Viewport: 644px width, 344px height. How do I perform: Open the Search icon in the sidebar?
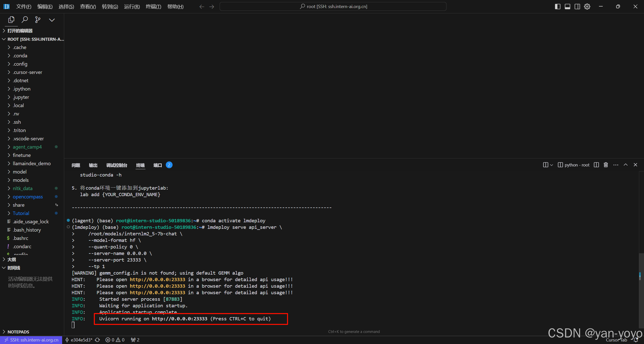(25, 20)
